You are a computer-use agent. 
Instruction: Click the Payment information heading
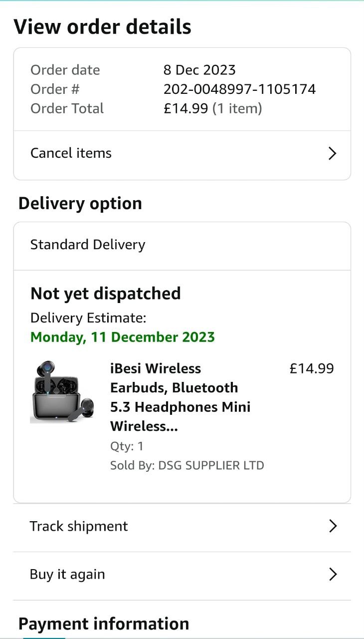point(104,624)
